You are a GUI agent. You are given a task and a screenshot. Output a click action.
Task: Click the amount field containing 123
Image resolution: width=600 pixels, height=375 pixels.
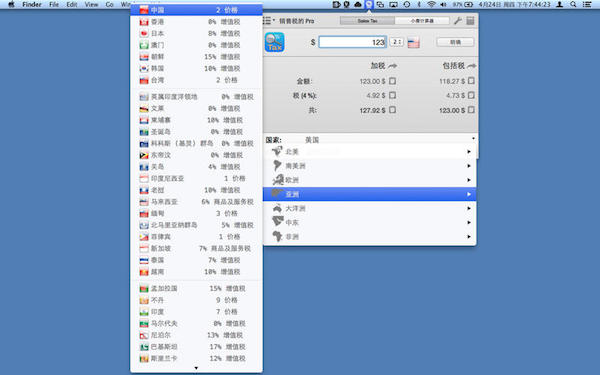point(352,42)
